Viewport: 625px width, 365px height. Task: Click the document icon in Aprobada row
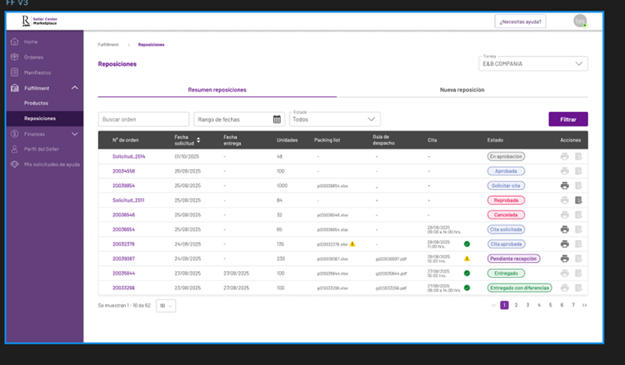tap(578, 171)
